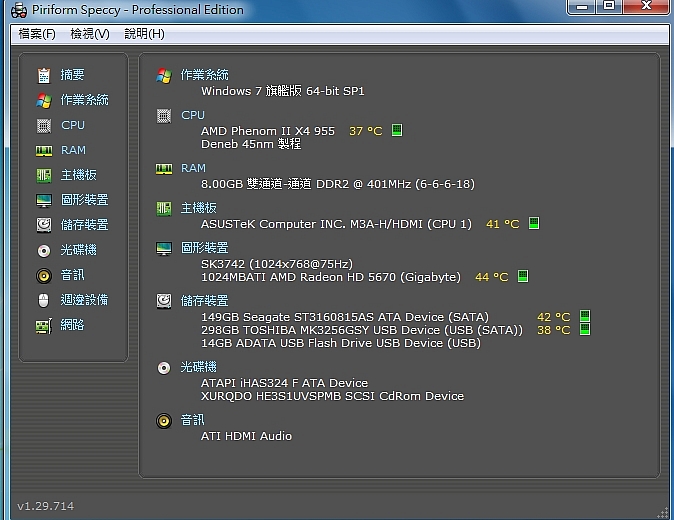Click the 網路 network card icon in sidebar

[x=44, y=326]
